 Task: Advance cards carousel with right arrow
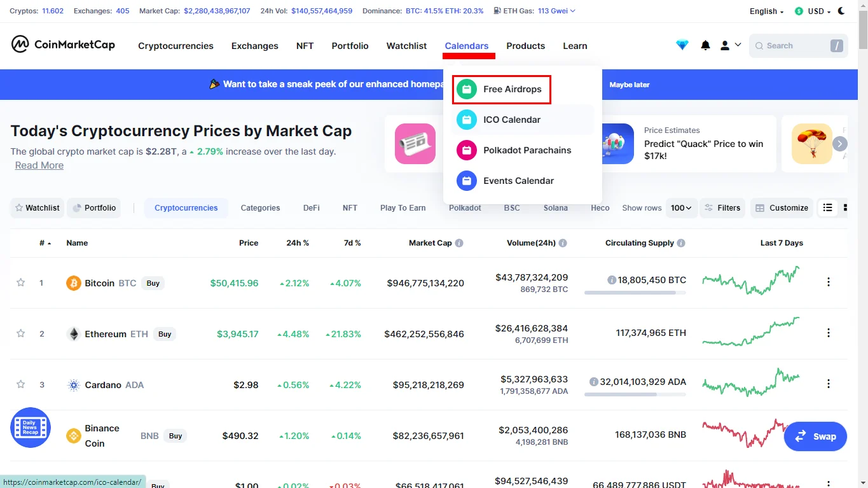tap(840, 144)
